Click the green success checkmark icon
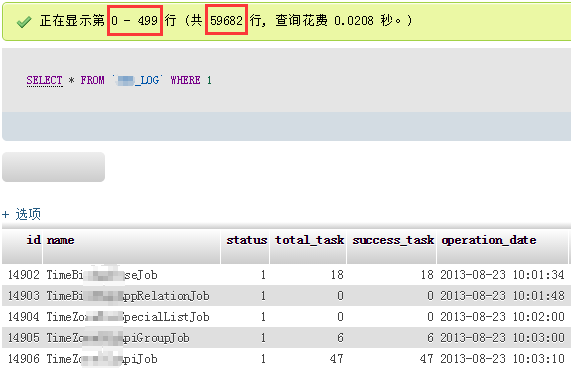The width and height of the screenshot is (571, 368). (24, 22)
